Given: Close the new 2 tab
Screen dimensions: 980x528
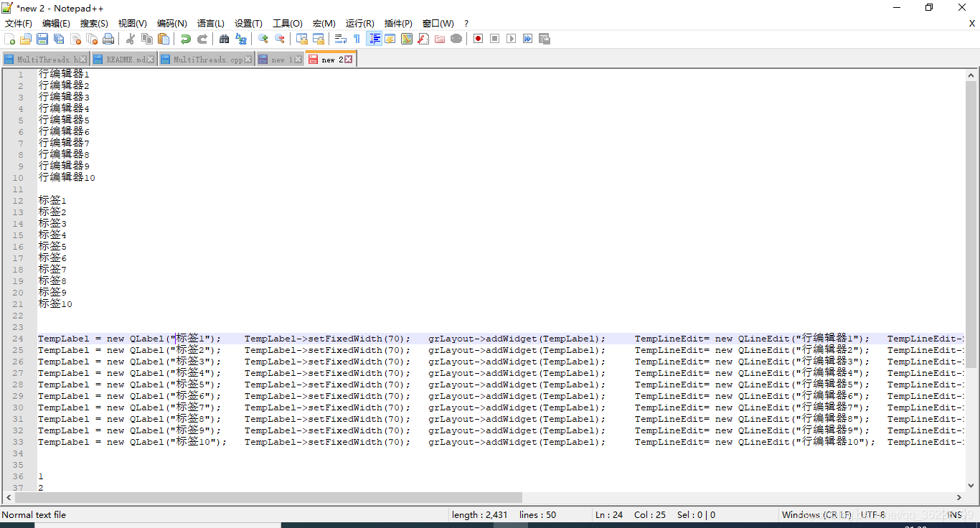Looking at the screenshot, I should [349, 60].
